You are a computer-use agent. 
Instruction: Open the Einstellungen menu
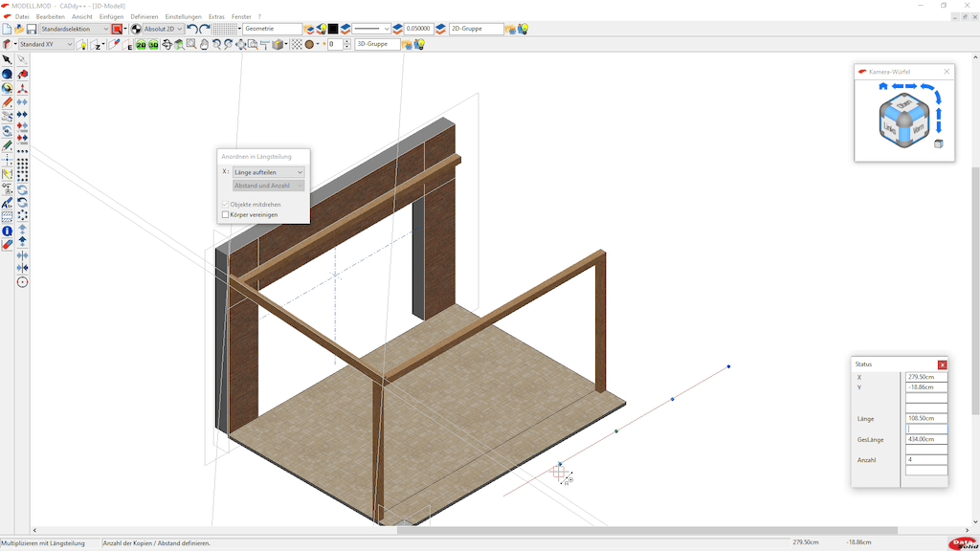[183, 17]
